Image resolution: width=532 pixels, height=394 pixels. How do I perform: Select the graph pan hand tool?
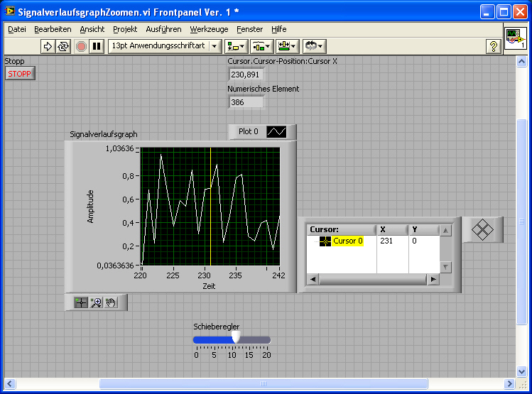tap(111, 302)
